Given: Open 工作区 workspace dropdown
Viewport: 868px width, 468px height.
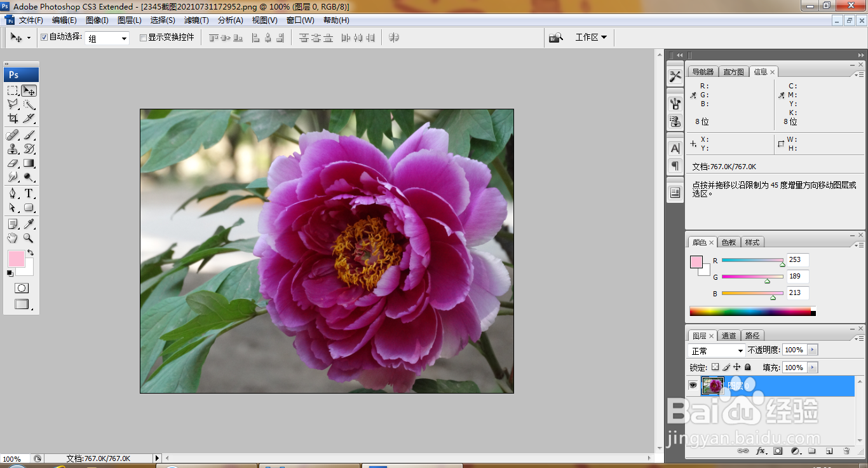Looking at the screenshot, I should (591, 38).
